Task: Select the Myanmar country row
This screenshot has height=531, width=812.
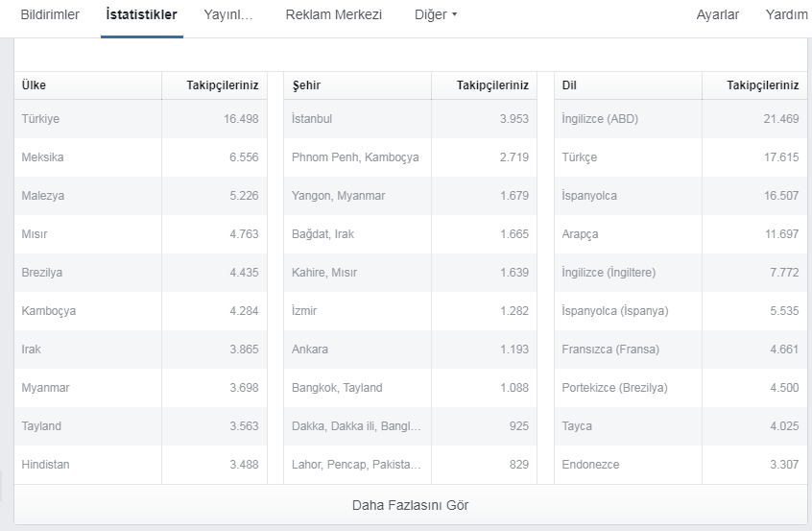Action: tap(140, 387)
